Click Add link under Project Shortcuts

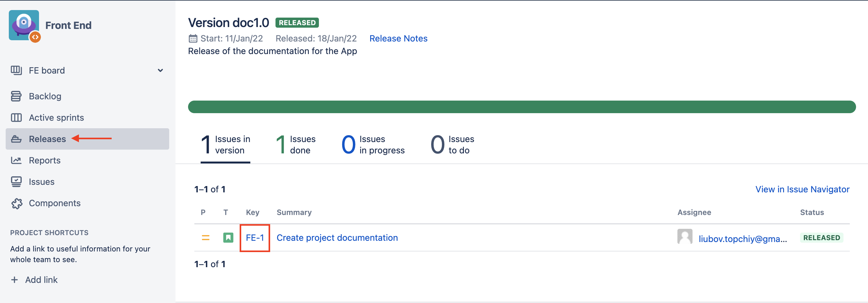pyautogui.click(x=34, y=280)
